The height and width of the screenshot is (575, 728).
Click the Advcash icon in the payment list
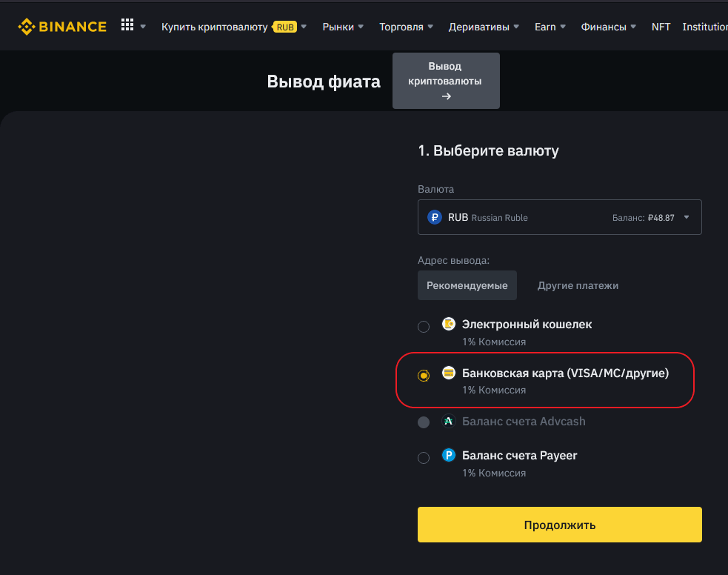448,421
